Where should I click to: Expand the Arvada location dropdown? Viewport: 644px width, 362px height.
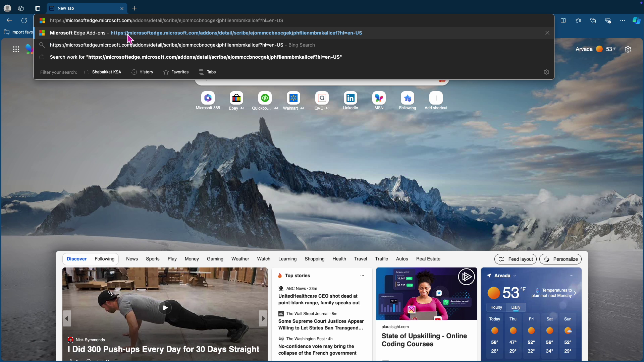[x=516, y=276]
